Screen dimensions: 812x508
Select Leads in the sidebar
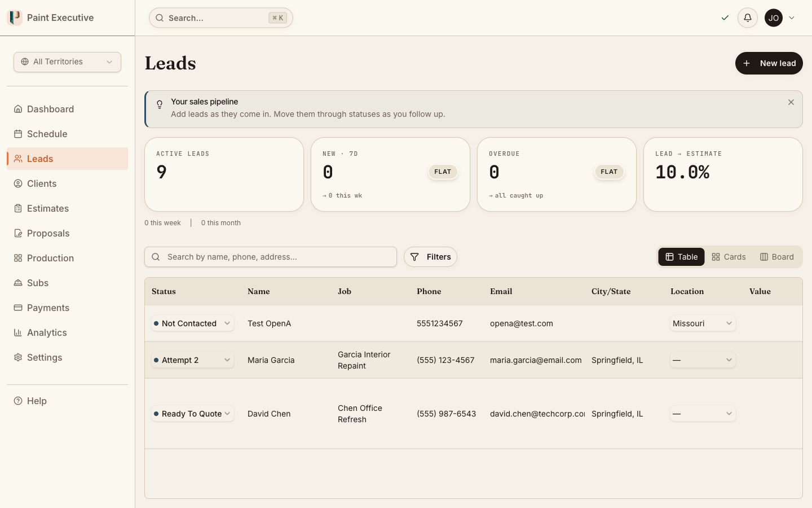(x=67, y=159)
